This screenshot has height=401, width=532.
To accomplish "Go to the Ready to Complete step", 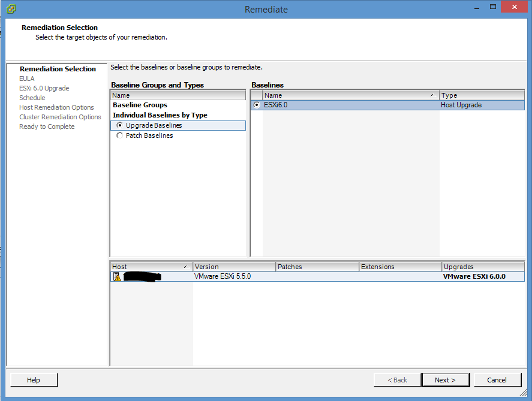I will click(x=47, y=126).
